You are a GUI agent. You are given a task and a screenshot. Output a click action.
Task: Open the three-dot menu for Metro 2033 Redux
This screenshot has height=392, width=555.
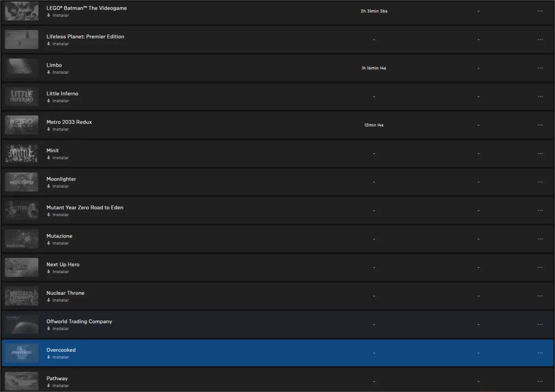point(540,125)
